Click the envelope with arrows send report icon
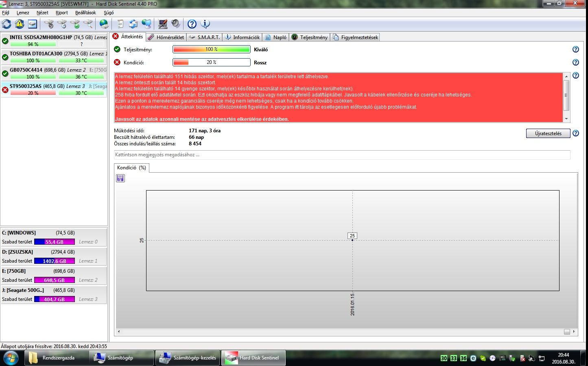588x366 pixels. coord(133,24)
